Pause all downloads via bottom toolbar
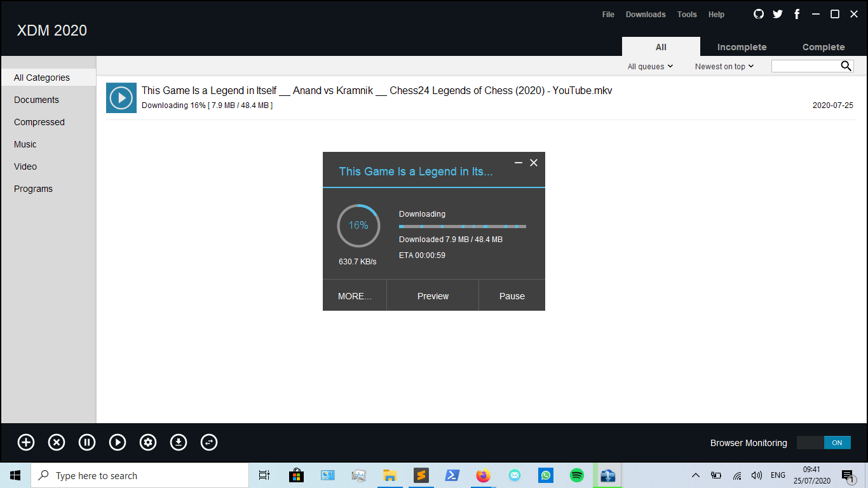Screen dimensions: 868x488 click(x=86, y=442)
